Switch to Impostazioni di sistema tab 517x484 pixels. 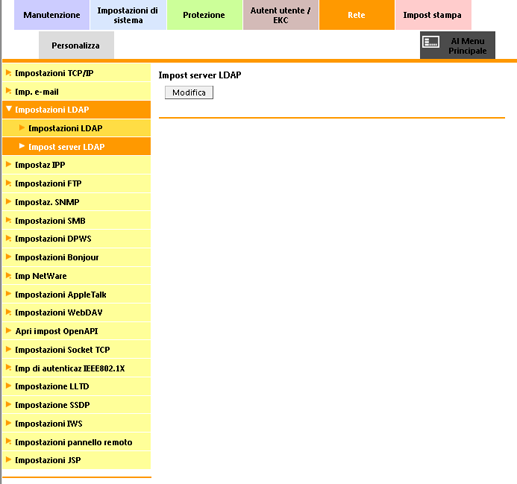(128, 15)
